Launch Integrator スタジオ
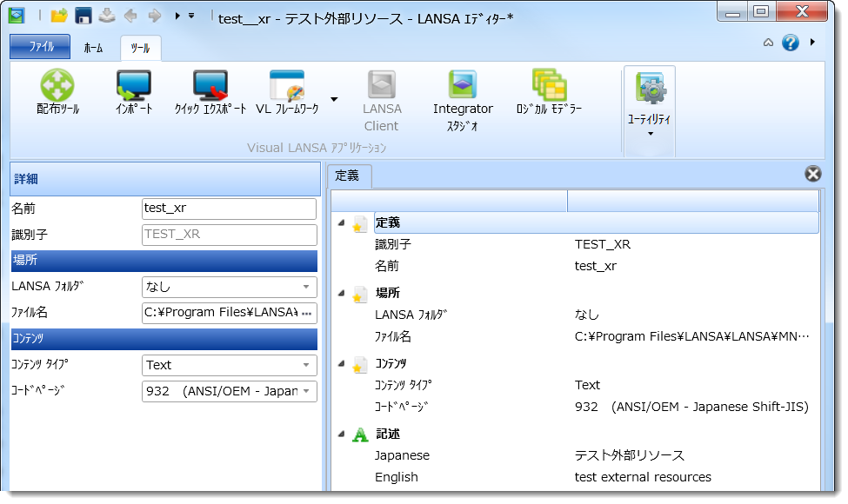 463,101
